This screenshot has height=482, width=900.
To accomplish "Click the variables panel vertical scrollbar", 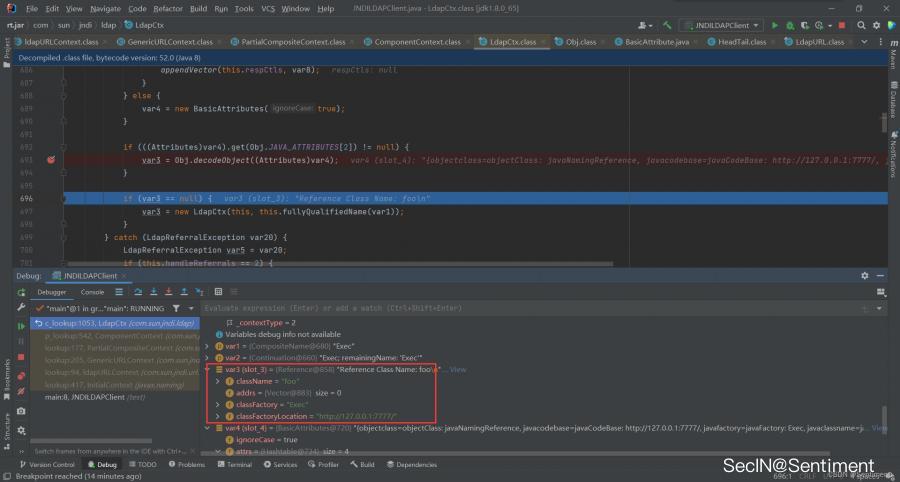I will pyautogui.click(x=882, y=415).
